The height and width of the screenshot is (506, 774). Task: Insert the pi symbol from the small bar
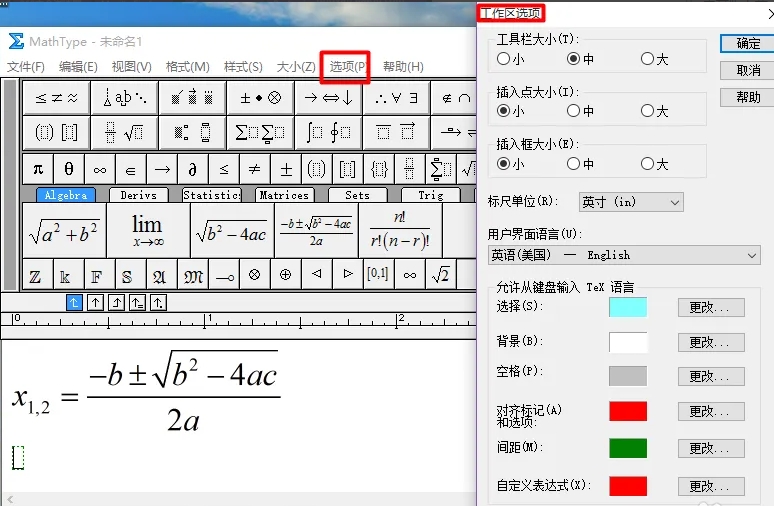(x=38, y=168)
